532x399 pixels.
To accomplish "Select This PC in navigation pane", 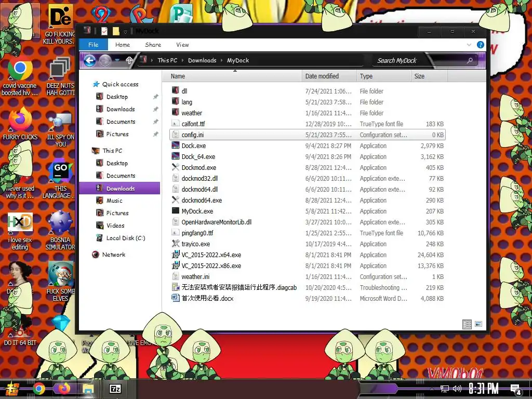I will (x=112, y=151).
